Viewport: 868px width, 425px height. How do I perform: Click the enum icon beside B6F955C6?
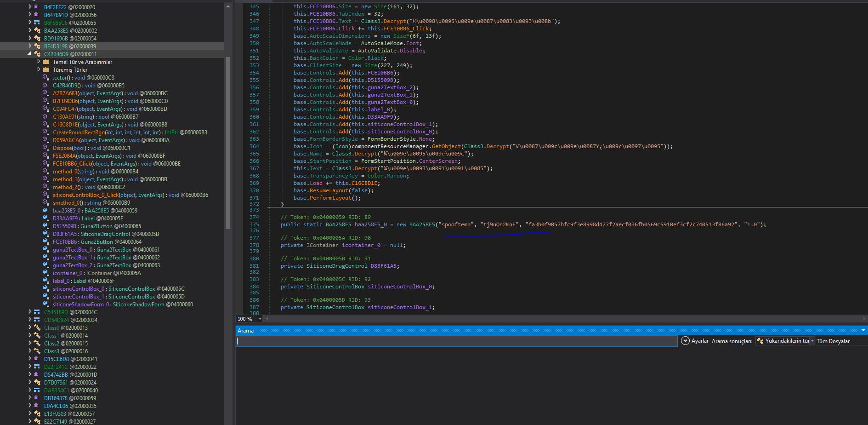pyautogui.click(x=37, y=23)
